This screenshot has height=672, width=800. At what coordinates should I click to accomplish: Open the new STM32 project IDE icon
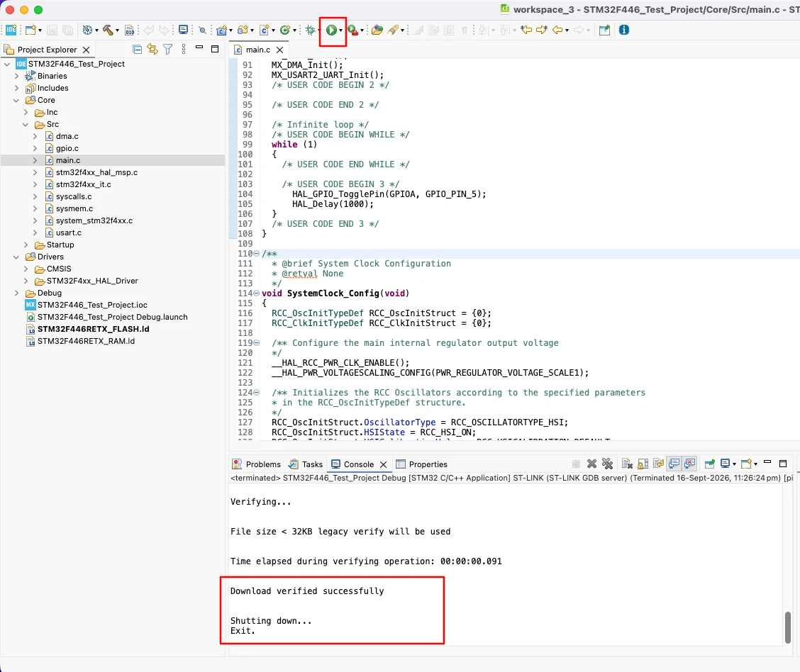tap(11, 30)
